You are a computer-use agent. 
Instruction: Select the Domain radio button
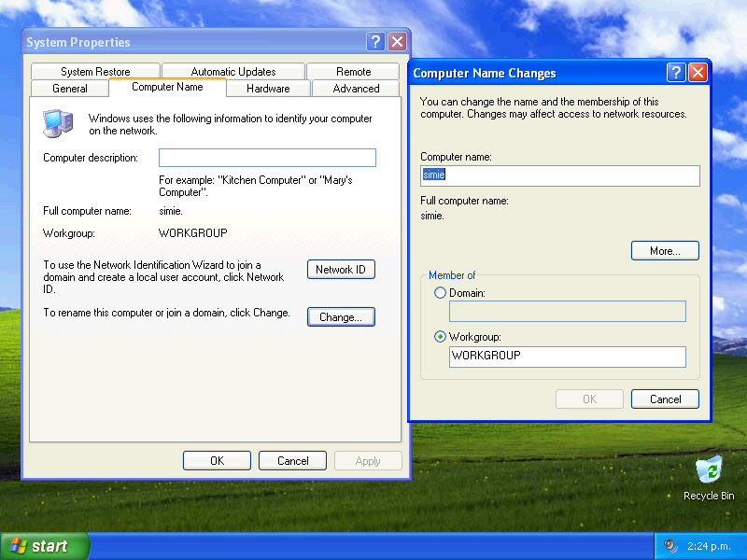[x=440, y=293]
